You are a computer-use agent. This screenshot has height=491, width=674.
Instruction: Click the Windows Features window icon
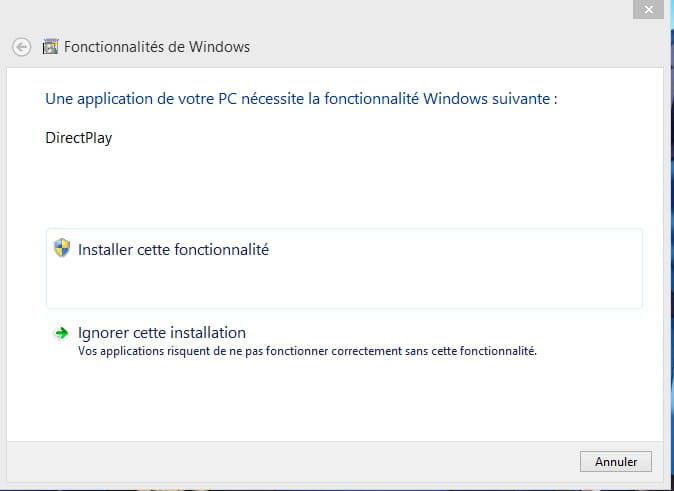[x=50, y=46]
